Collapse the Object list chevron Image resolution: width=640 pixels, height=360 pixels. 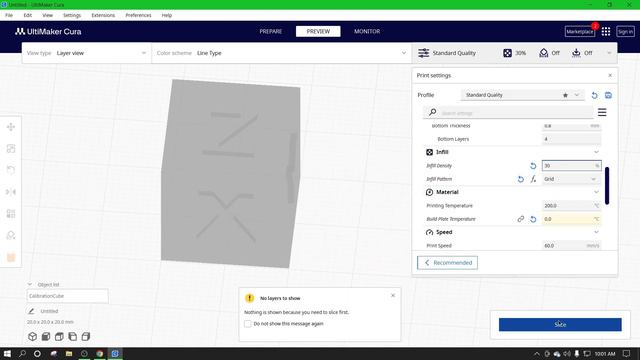30,284
